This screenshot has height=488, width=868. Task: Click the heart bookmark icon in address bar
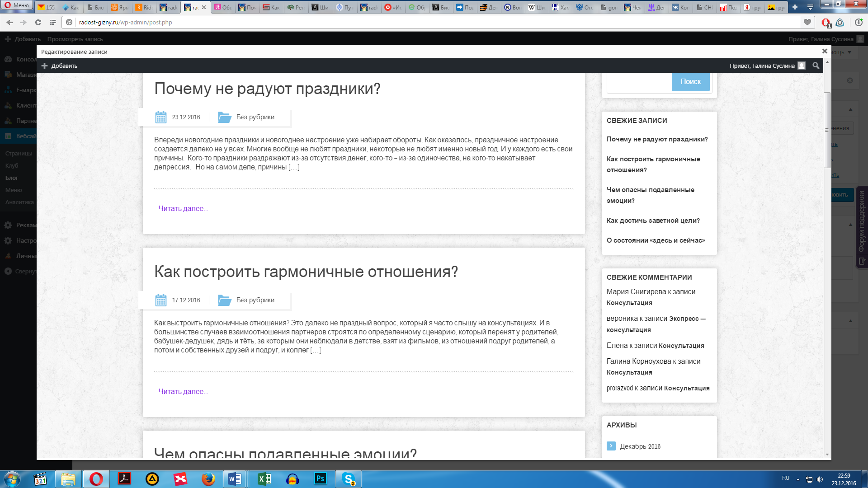point(807,22)
